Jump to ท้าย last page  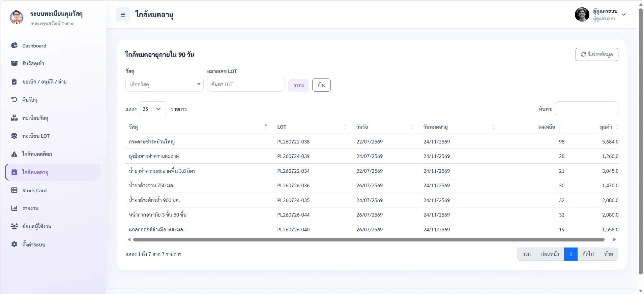[x=609, y=254]
